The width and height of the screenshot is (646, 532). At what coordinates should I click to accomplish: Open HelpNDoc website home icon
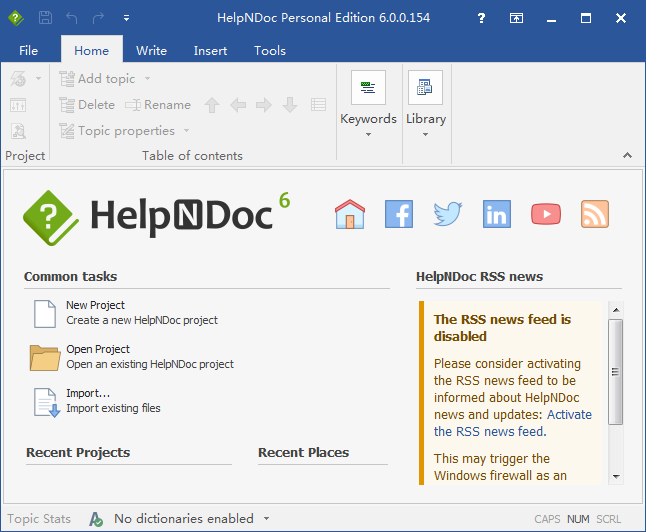350,214
